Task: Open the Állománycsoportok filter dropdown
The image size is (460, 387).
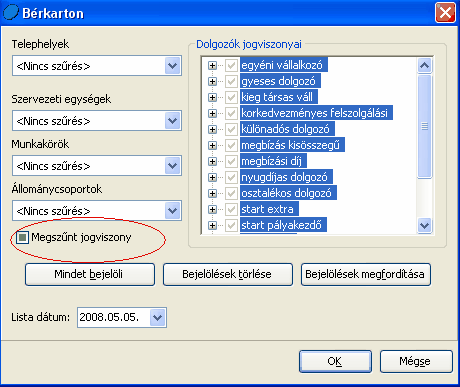Action: pyautogui.click(x=173, y=211)
